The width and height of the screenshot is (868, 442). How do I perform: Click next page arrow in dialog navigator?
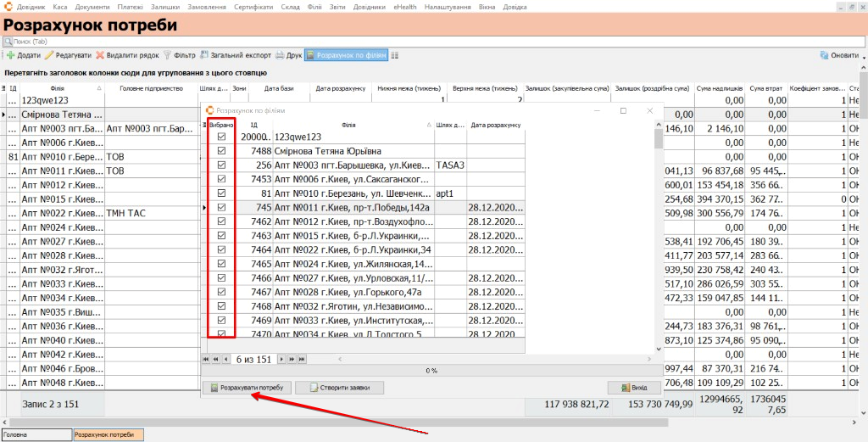coord(292,360)
